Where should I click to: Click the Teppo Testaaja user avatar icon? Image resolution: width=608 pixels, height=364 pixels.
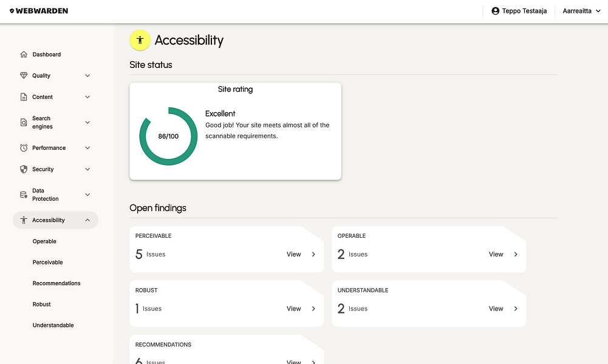tap(496, 11)
